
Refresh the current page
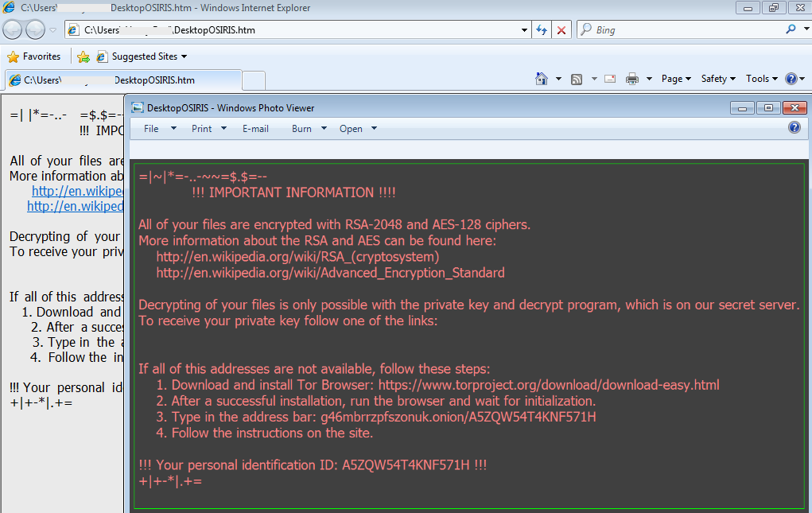pyautogui.click(x=542, y=29)
